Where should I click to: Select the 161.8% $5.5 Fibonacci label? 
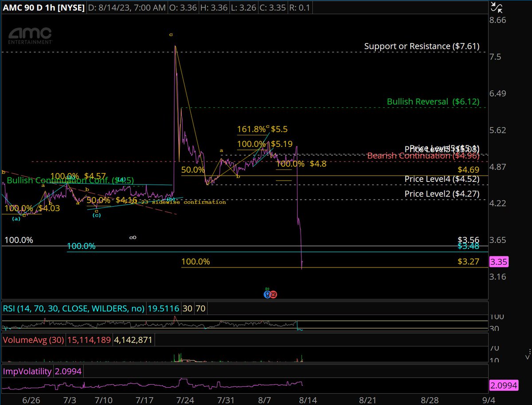(x=262, y=129)
